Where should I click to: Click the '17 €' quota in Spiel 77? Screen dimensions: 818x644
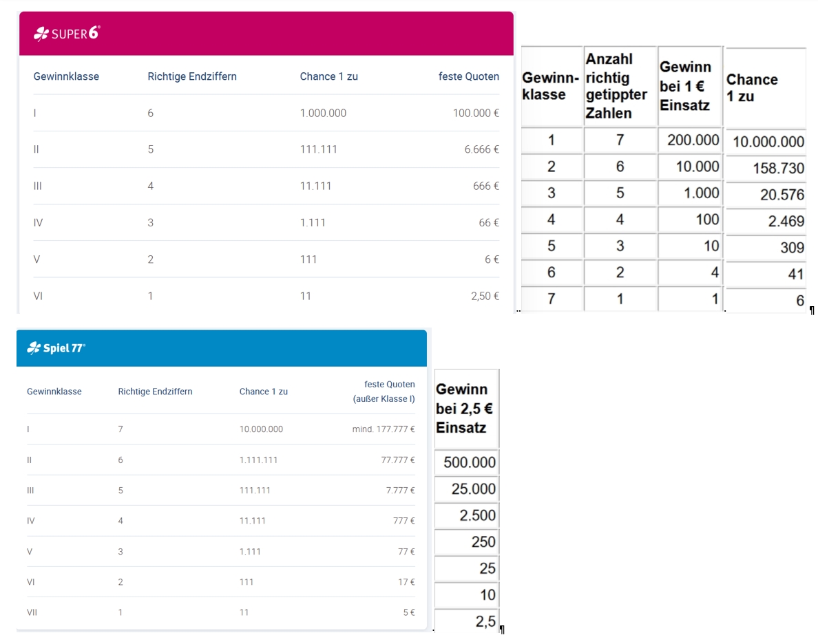[406, 582]
